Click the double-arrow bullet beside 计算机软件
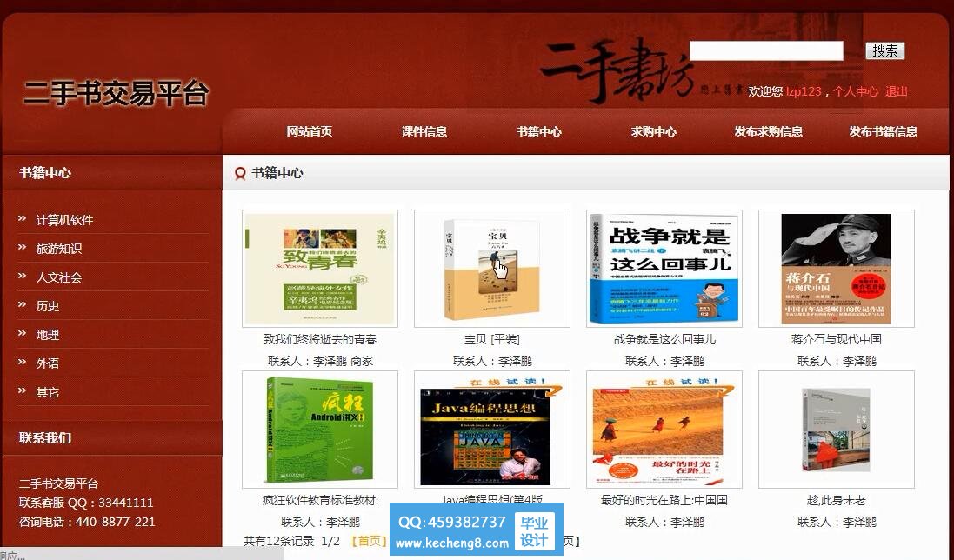The image size is (954, 560). click(x=22, y=218)
